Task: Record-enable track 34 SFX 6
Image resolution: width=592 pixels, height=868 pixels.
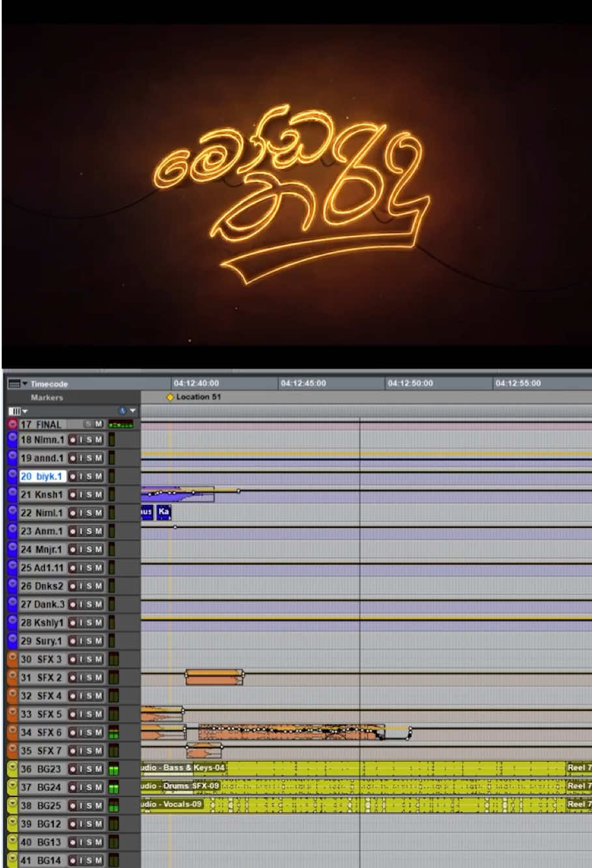Action: pos(73,732)
